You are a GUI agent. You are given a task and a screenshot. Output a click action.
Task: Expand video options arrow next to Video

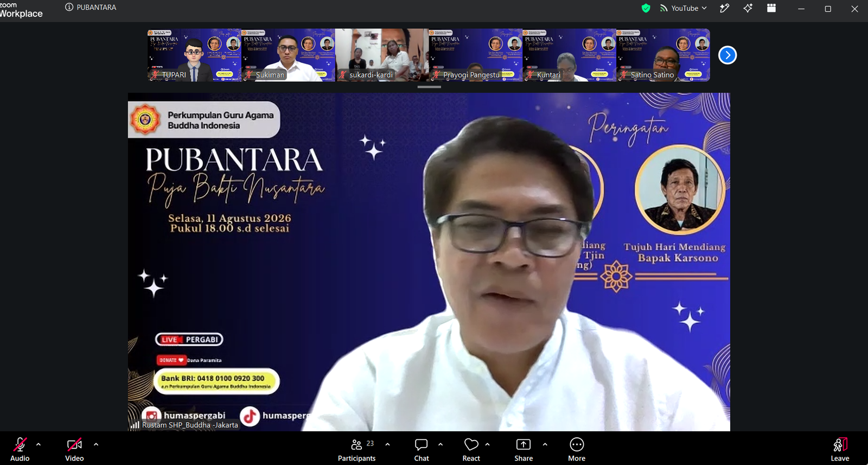(96, 444)
